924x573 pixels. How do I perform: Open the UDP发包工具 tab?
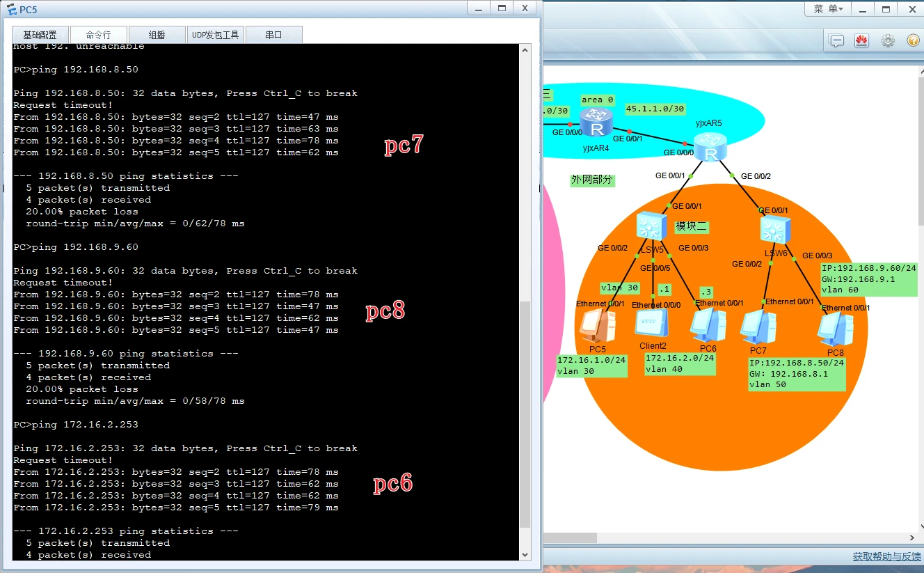[x=216, y=35]
